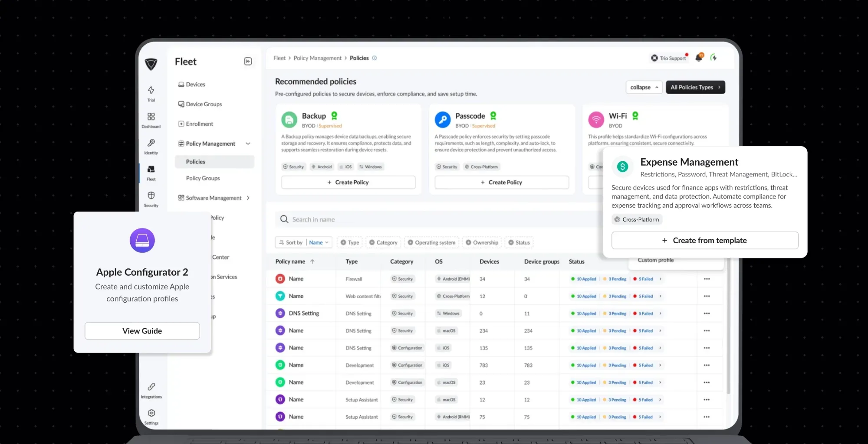This screenshot has width=868, height=444.
Task: Click 10 Applied in the Windows DNS Setting row
Action: (584, 313)
